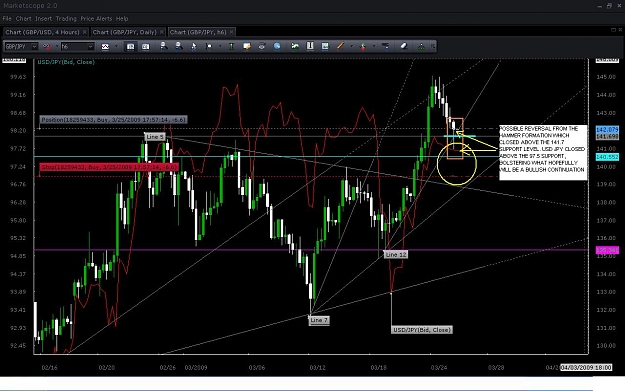Screen dimensions: 625x391
Task: Restore the inner chart panel window
Action: pos(613,30)
